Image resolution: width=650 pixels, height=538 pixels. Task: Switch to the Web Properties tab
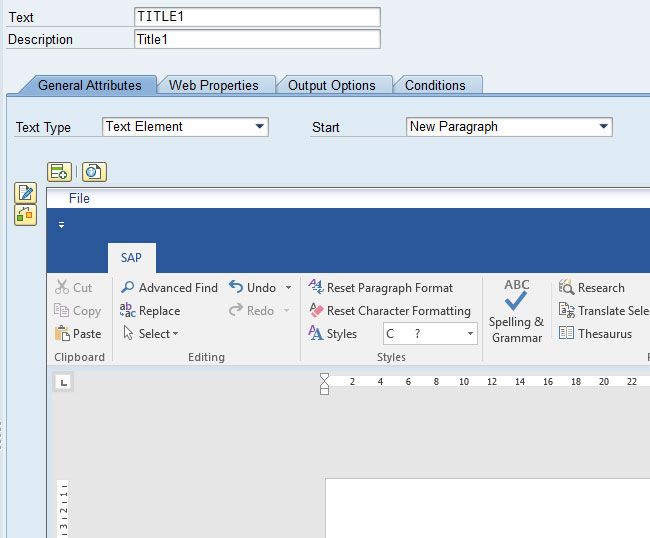(213, 86)
